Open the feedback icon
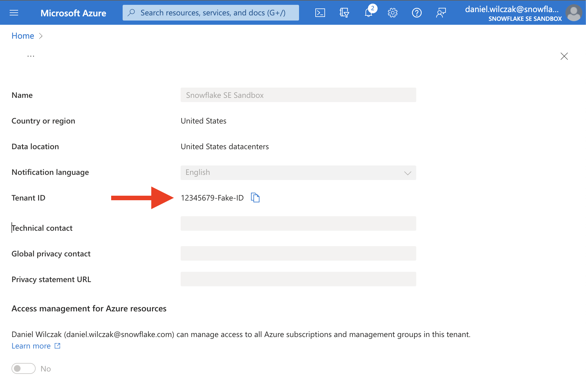 [x=441, y=13]
